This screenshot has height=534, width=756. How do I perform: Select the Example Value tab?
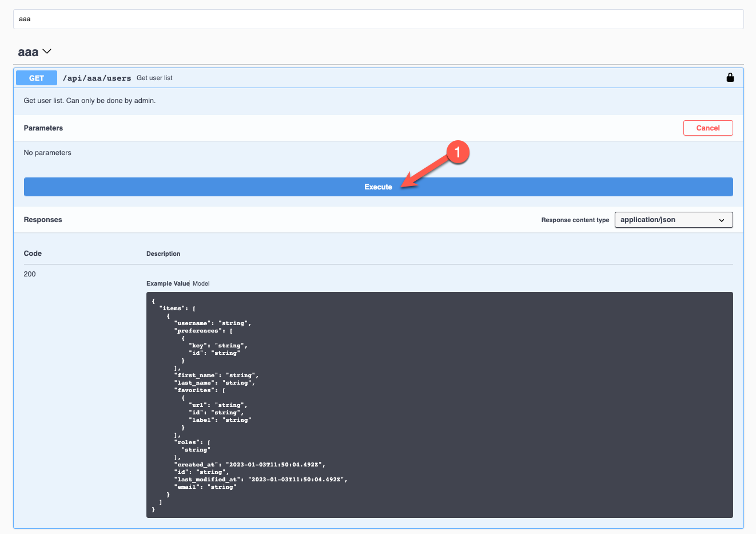168,283
